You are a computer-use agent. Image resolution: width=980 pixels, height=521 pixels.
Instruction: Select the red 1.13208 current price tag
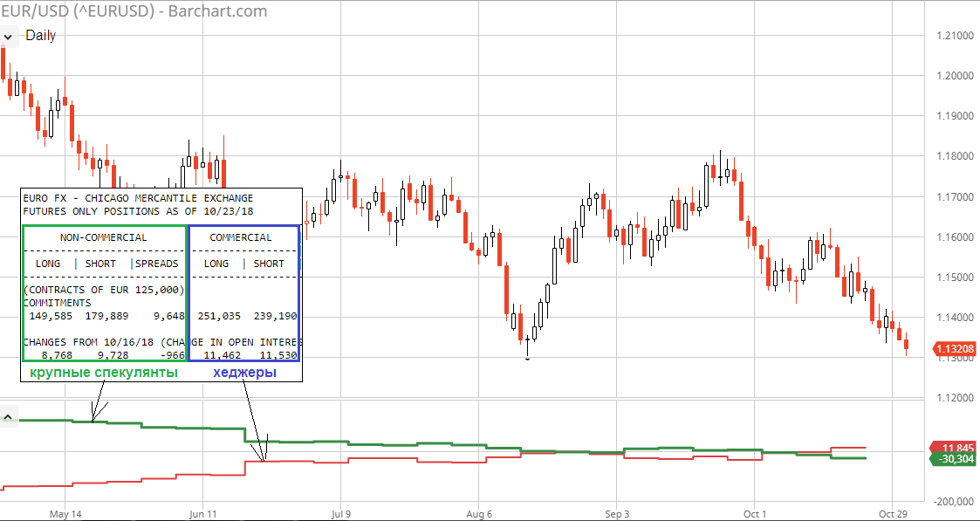point(955,349)
